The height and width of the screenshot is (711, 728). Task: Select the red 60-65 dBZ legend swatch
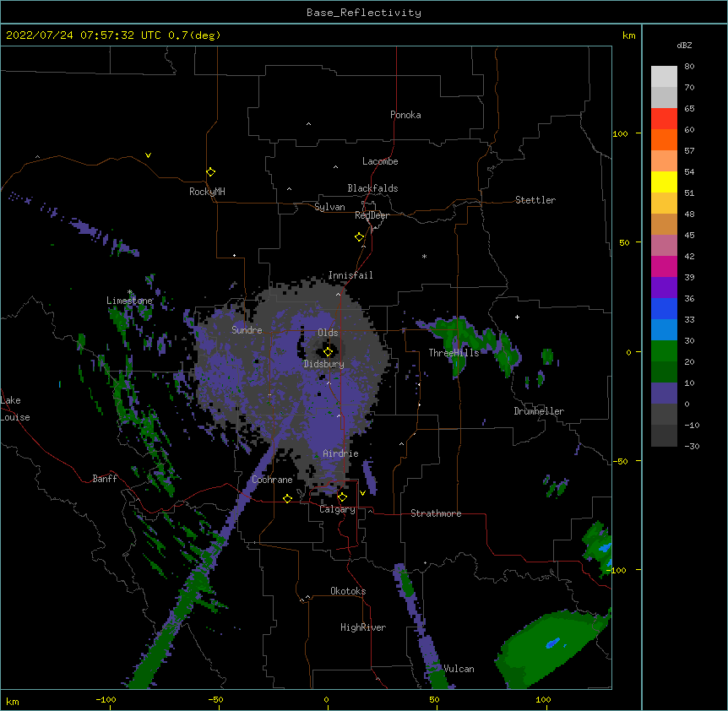click(664, 119)
